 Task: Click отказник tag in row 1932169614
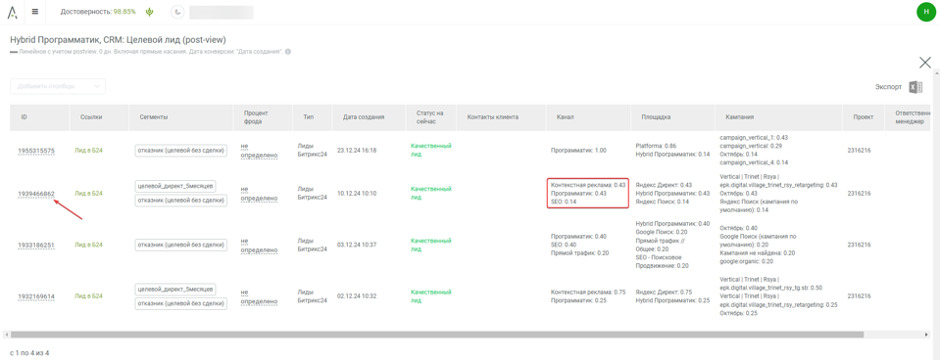181,304
